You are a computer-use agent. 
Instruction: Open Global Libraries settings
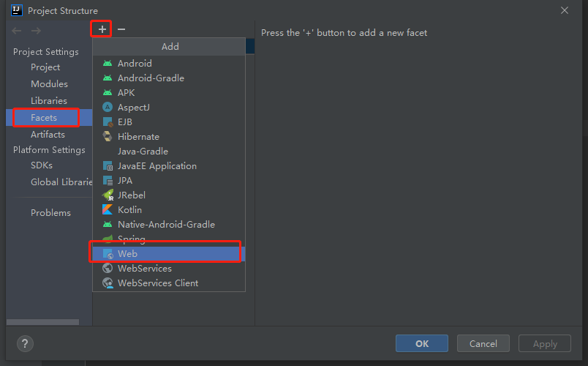tap(61, 182)
